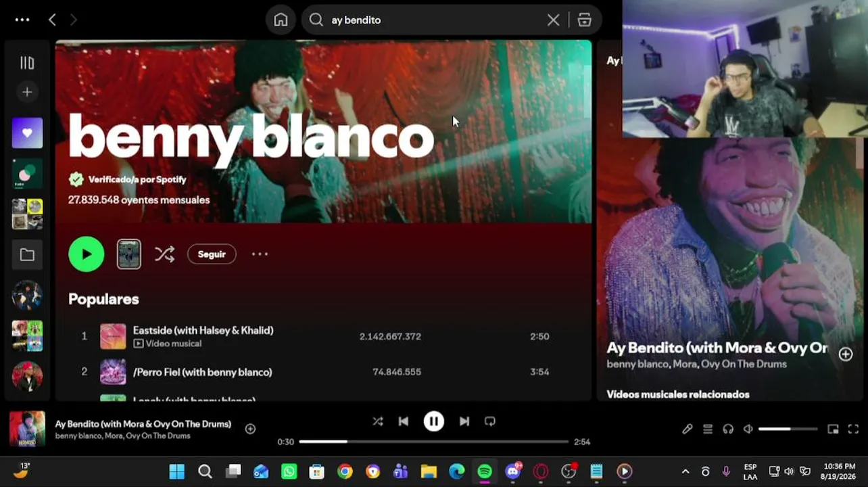Select /Perro Fiel (with benny blanco) track

click(x=203, y=372)
